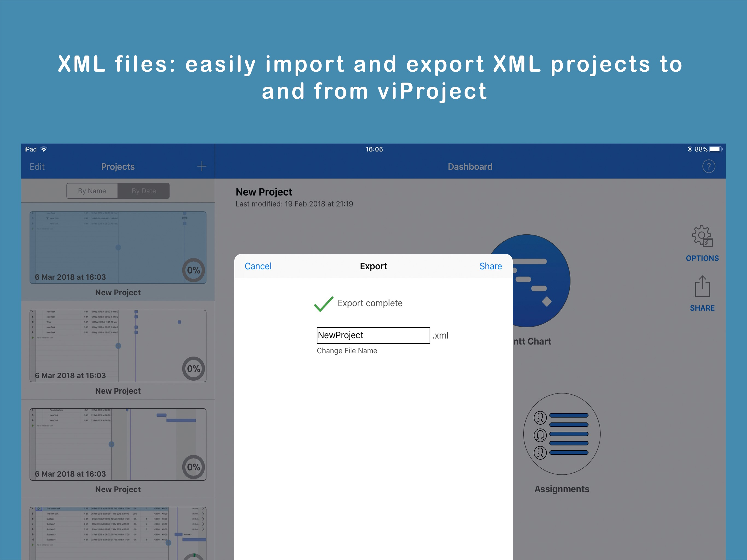Click 0% progress ring on third project

[x=194, y=467]
